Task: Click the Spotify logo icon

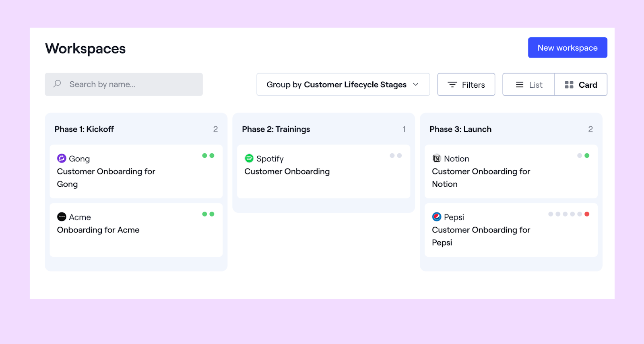Action: 249,158
